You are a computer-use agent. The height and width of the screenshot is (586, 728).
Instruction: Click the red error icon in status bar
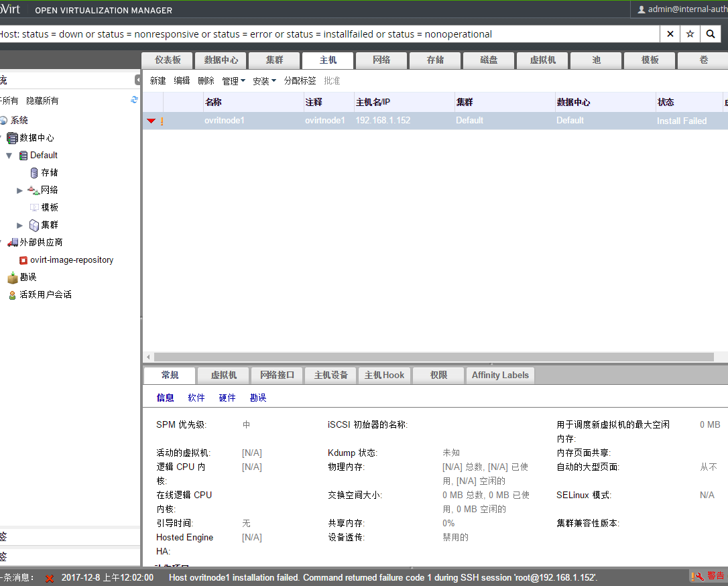[x=49, y=578]
